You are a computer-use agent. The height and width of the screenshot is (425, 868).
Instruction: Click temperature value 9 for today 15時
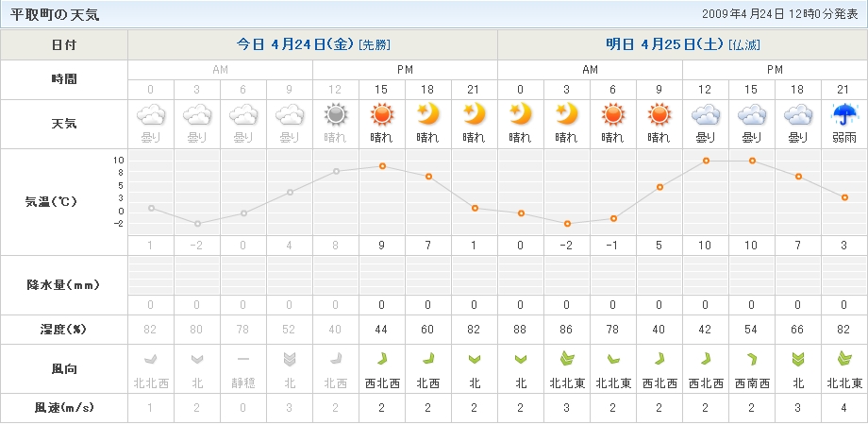[x=382, y=246]
